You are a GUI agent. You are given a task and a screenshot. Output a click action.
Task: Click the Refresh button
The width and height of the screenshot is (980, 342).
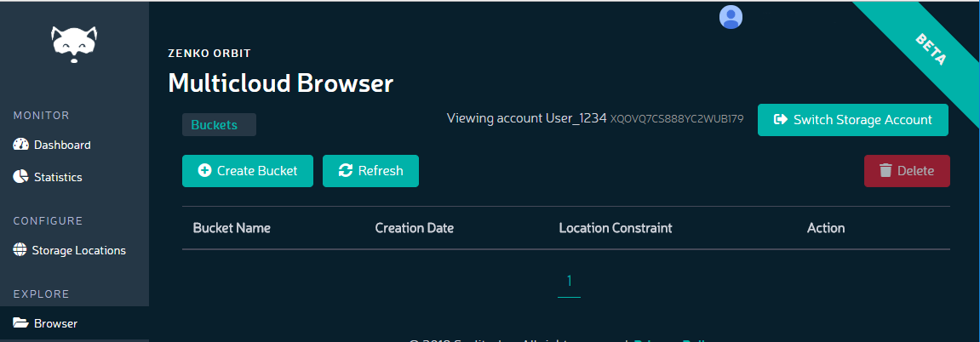click(370, 170)
